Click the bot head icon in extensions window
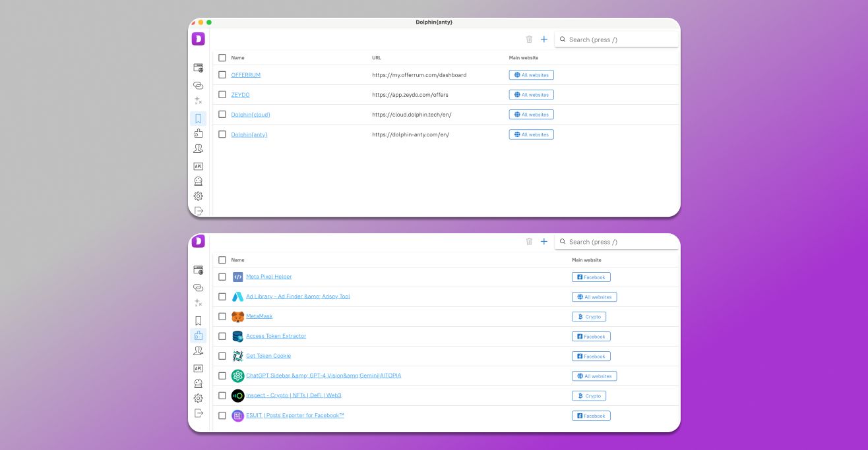 pos(198,383)
